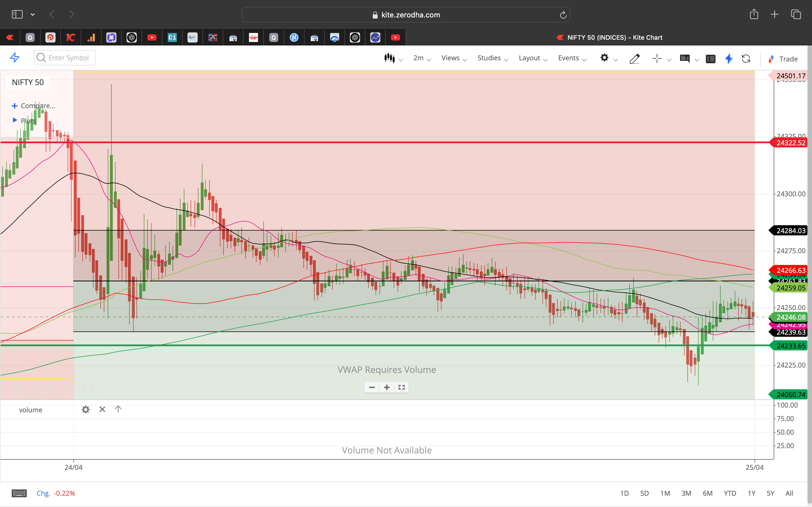Activate the crosshair tool
The height and width of the screenshot is (507, 812).
[657, 58]
